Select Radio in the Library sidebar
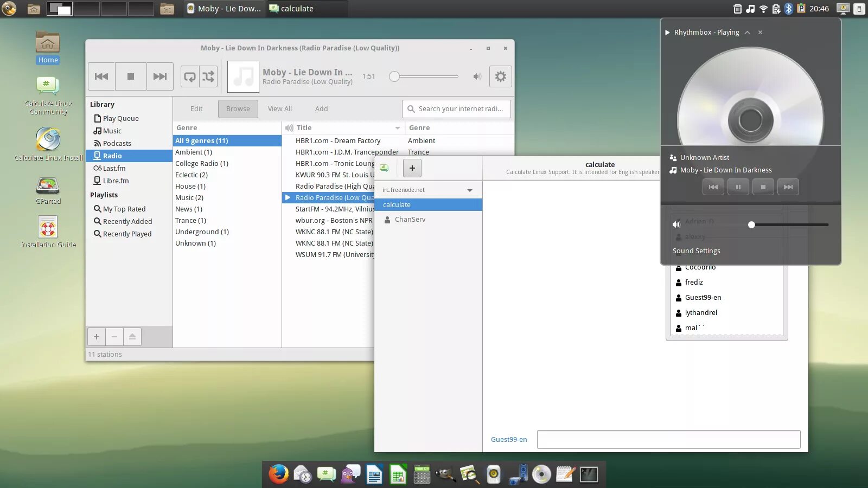 tap(129, 156)
